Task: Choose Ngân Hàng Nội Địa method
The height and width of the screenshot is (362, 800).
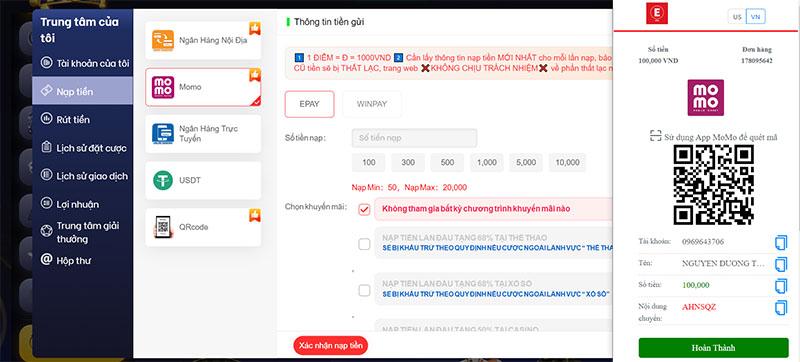Action: tap(203, 40)
